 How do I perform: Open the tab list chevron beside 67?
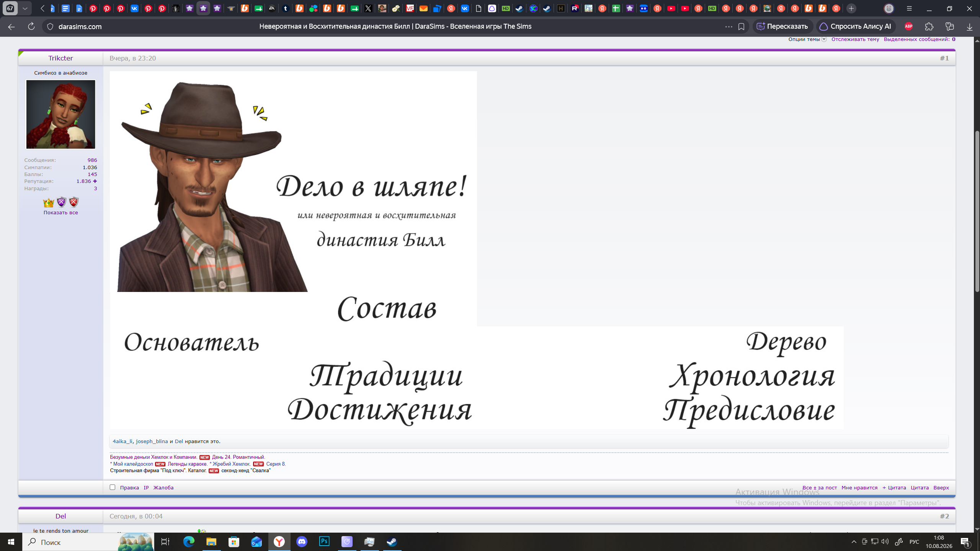click(25, 8)
